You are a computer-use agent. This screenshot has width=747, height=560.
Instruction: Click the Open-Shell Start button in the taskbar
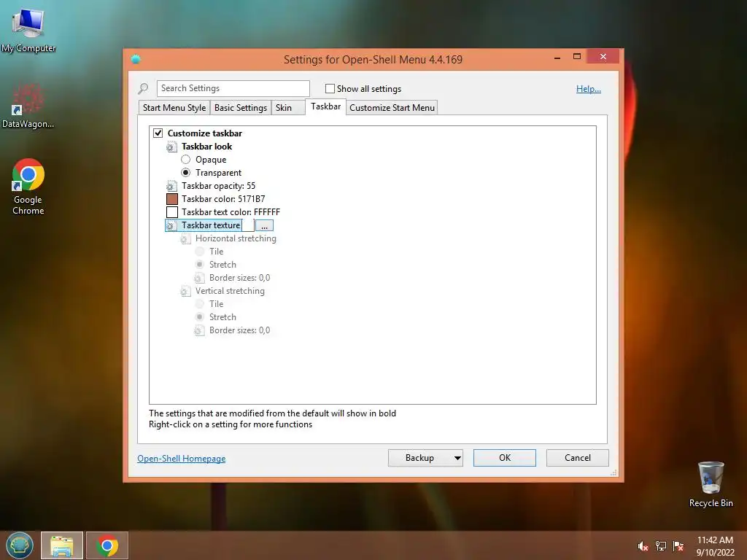tap(20, 545)
